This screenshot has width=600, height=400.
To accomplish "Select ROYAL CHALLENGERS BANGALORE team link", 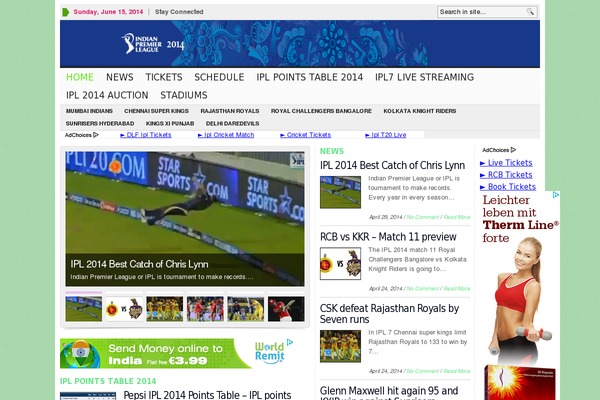I will click(321, 111).
